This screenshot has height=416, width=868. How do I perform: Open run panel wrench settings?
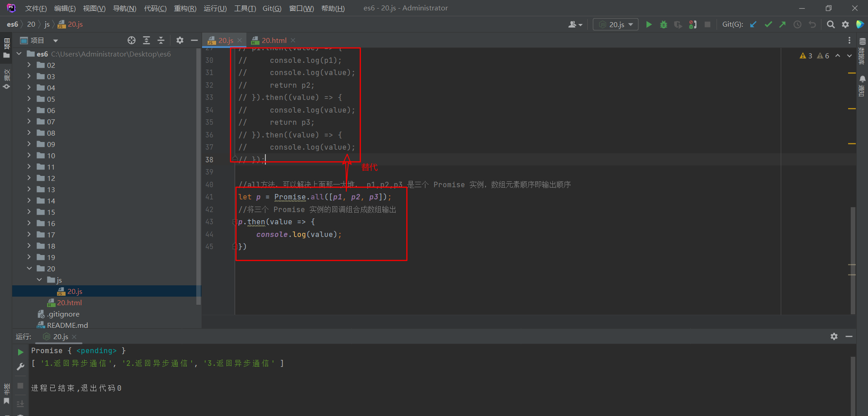pyautogui.click(x=20, y=367)
